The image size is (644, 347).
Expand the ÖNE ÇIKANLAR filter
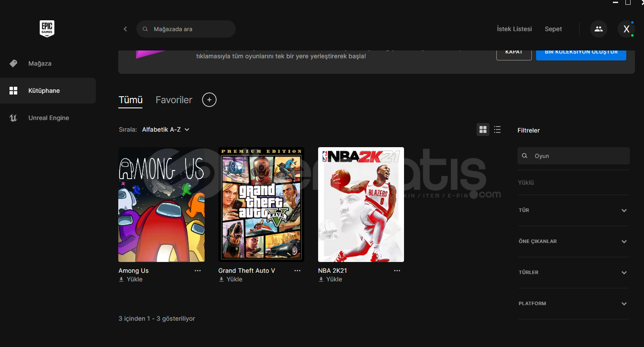point(573,241)
